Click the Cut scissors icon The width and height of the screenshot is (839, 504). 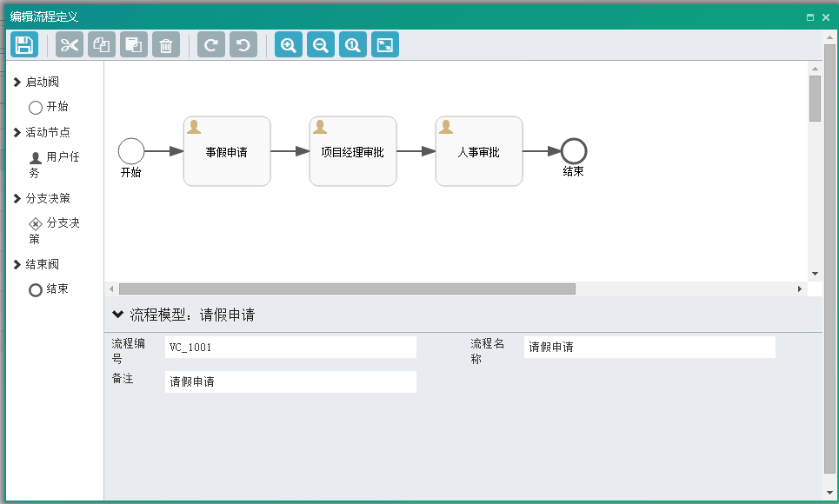point(70,44)
